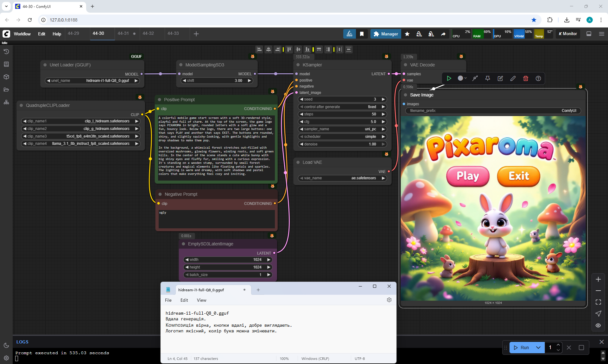Open the node color dropdown in node toolbar

click(462, 78)
